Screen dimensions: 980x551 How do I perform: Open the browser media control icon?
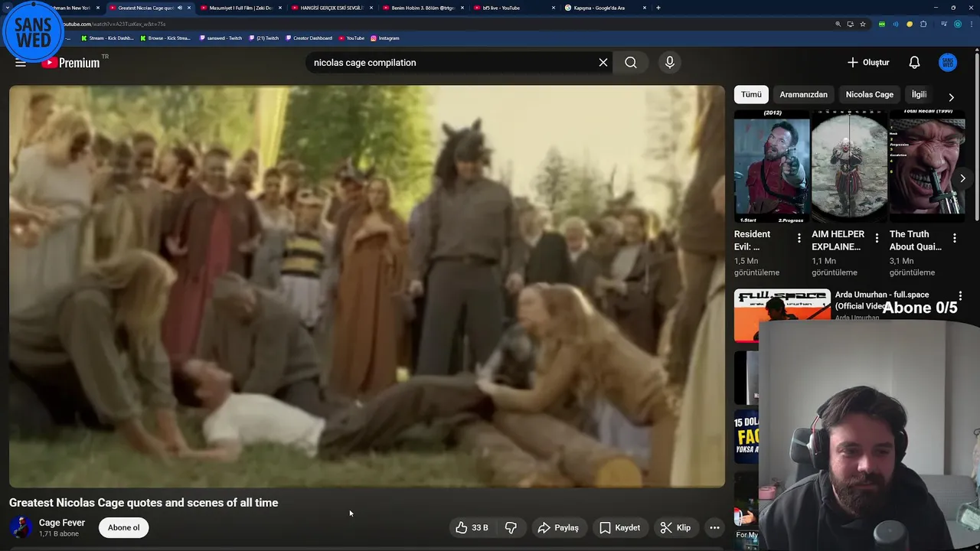[x=944, y=24]
